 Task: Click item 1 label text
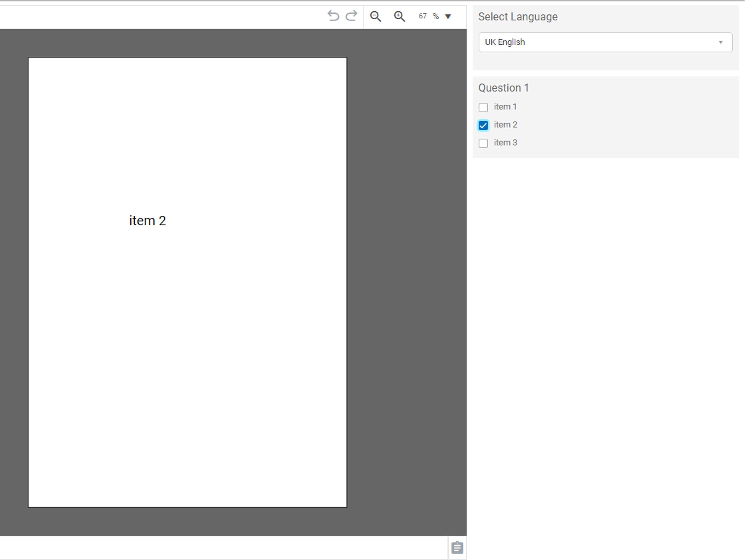point(505,106)
